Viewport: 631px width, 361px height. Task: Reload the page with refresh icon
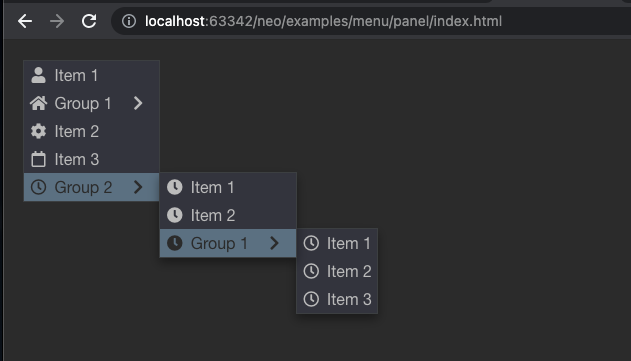click(89, 21)
